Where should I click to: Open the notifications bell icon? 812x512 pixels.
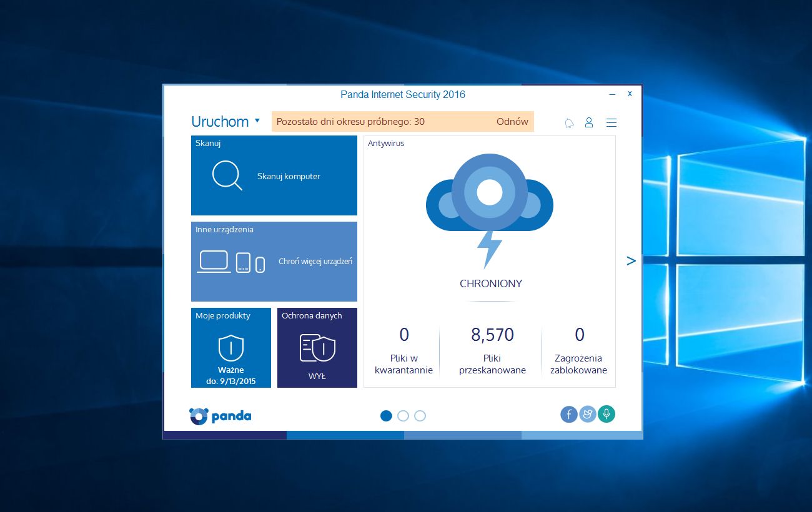pos(569,122)
